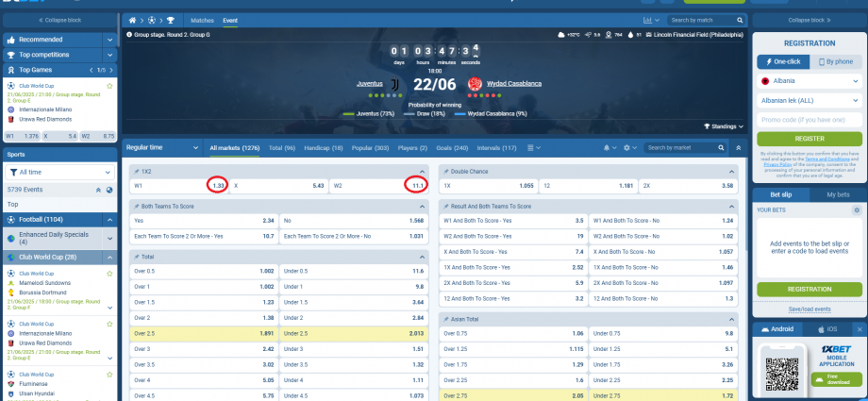Viewport: 868px width, 401px height.
Task: Select the Popular (303) markets tab
Action: tap(371, 148)
